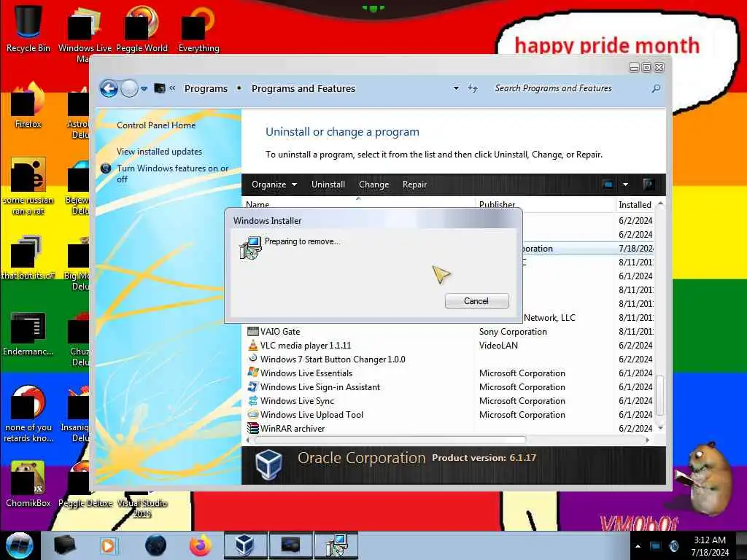Select VLC media player 1.1.11 row
Viewport: 747px width, 560px height.
tap(448, 345)
